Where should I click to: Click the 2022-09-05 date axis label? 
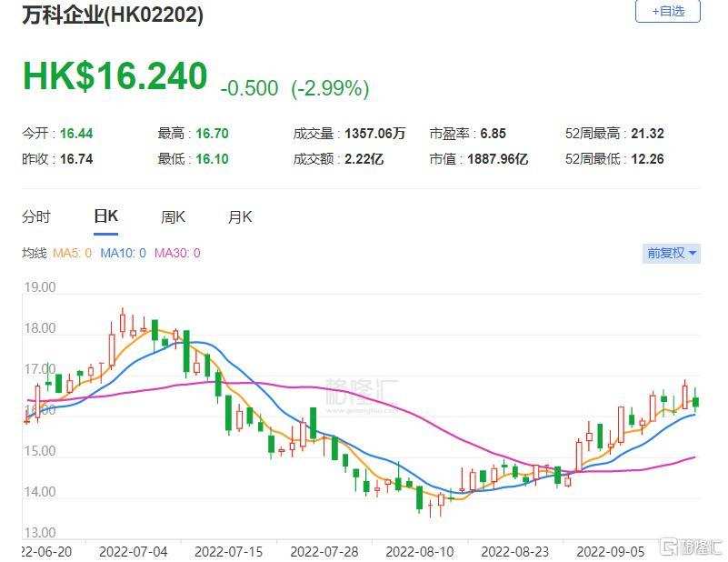611,552
